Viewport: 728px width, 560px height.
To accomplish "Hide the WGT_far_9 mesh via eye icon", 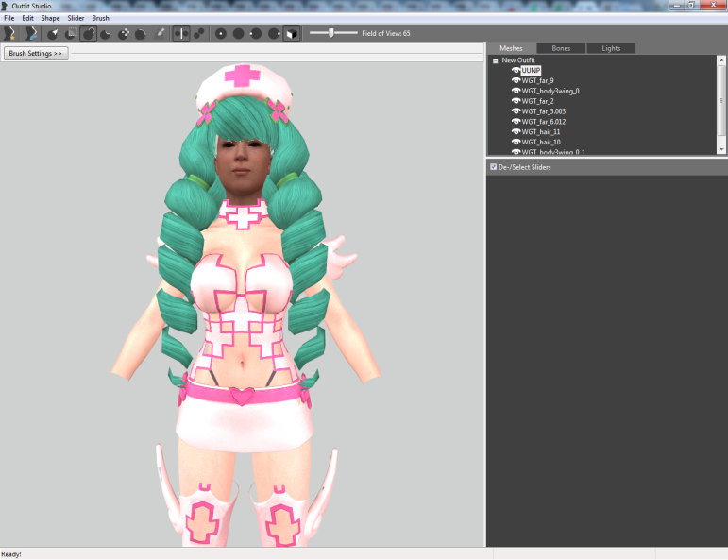I will point(516,80).
